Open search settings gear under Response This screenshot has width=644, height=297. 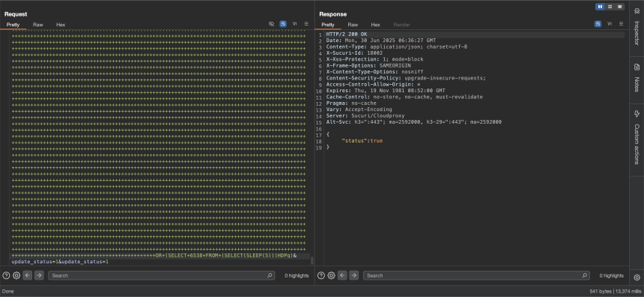(x=332, y=275)
